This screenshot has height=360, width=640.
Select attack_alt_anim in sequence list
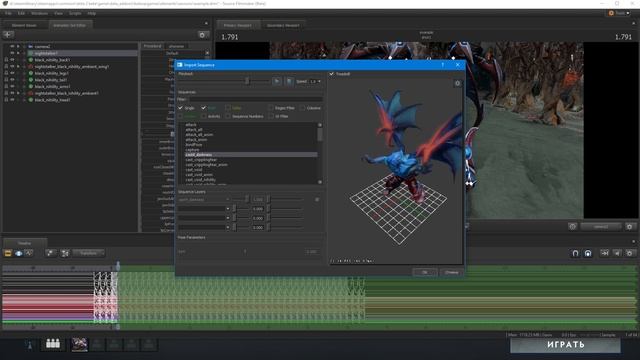point(199,135)
